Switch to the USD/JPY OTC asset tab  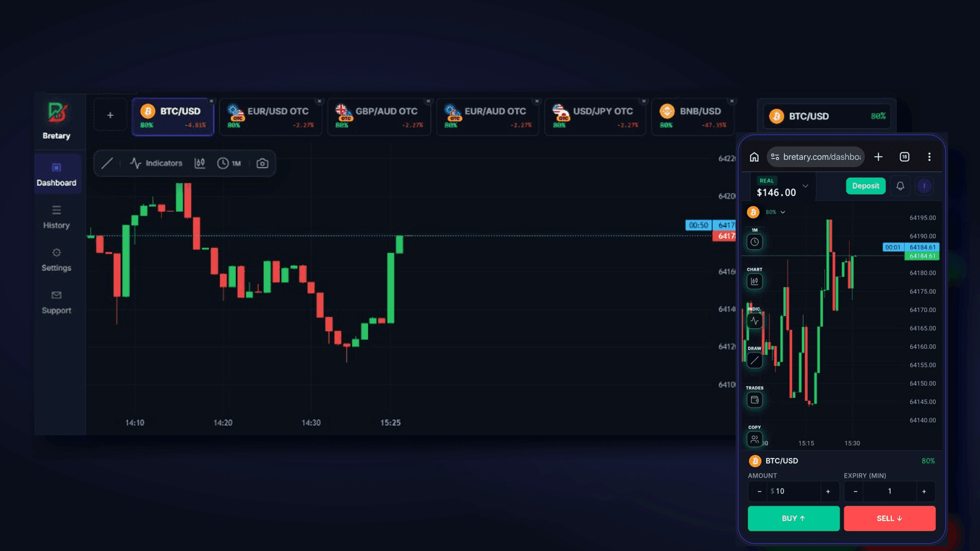(595, 117)
